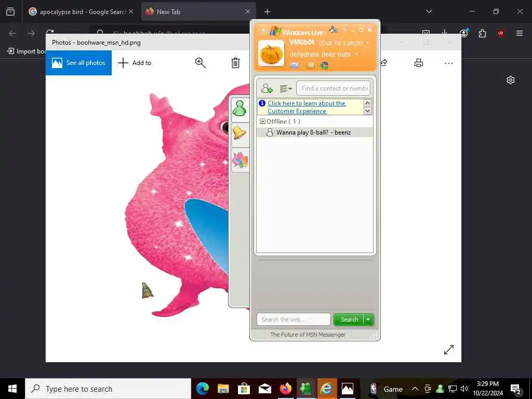This screenshot has width=532, height=399.
Task: Open the list all tabs chevron in Firefox
Action: pos(429,11)
